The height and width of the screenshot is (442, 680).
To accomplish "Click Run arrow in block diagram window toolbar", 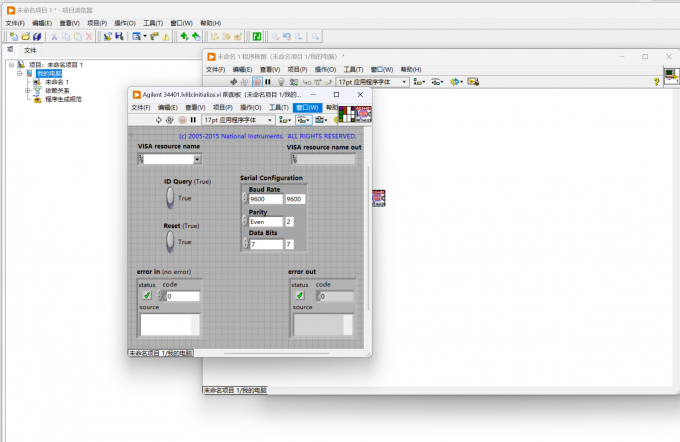I will pyautogui.click(x=233, y=82).
